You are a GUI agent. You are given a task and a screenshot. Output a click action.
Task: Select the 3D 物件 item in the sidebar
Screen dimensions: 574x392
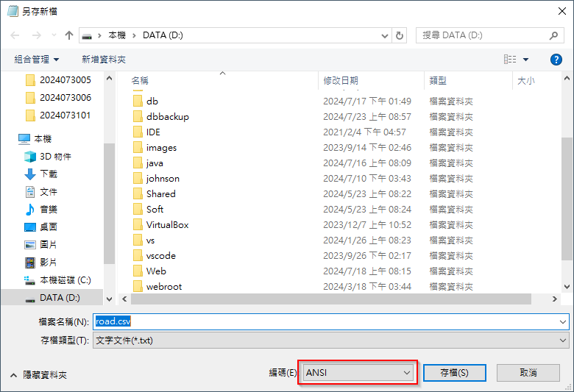48,157
